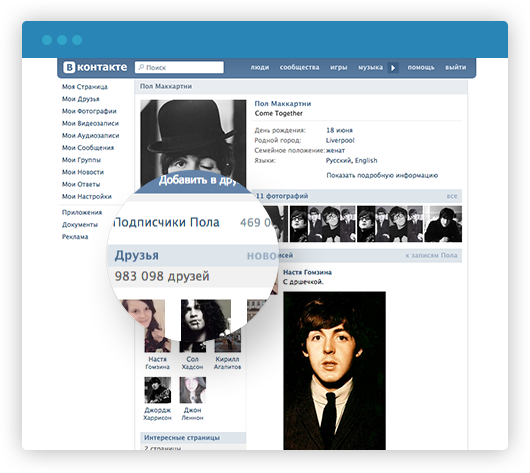Click the выйти logout link
This screenshot has width=530, height=473.
click(455, 67)
